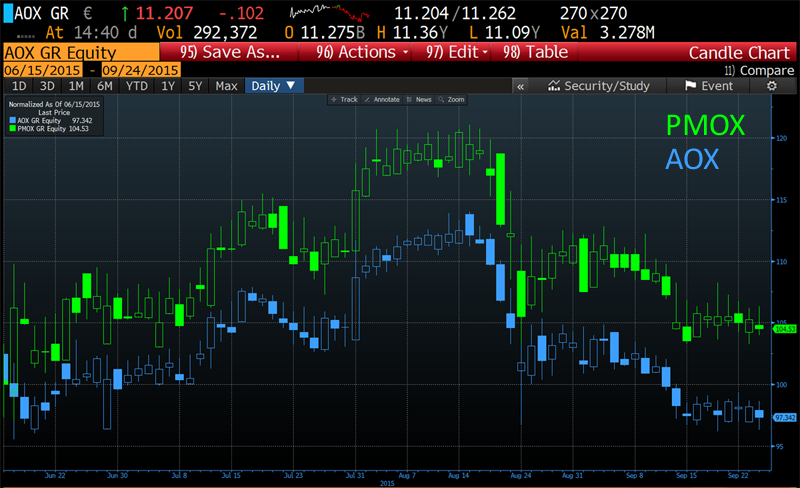Viewport: 800px width, 488px height.
Task: Click Save As button
Action: 230,52
